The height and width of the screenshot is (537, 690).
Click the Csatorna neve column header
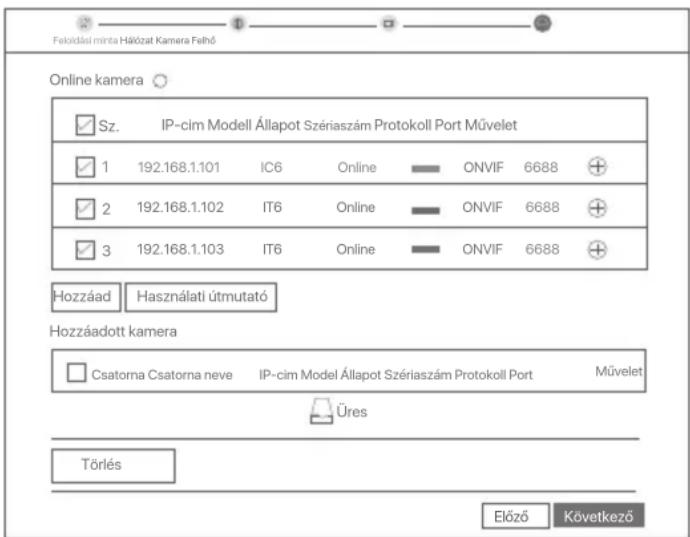click(x=190, y=375)
